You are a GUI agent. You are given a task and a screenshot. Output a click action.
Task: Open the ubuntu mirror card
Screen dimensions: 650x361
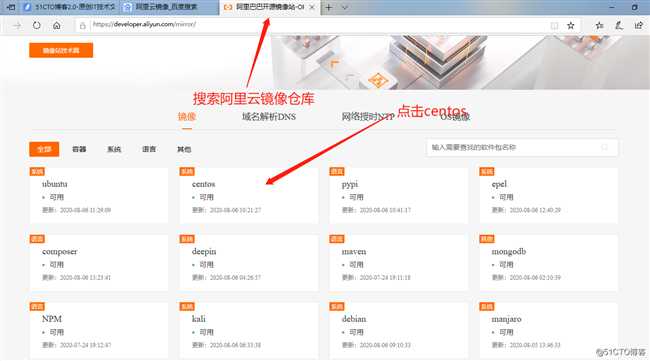[99, 195]
